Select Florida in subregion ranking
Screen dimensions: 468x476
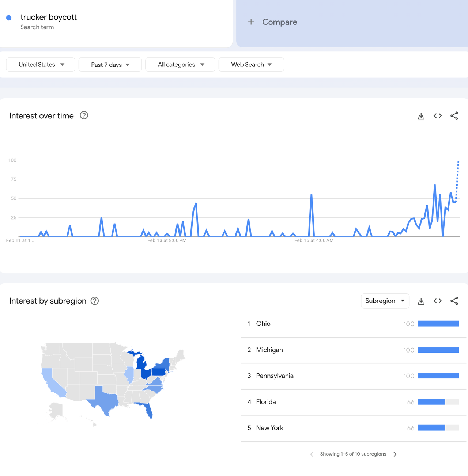266,402
